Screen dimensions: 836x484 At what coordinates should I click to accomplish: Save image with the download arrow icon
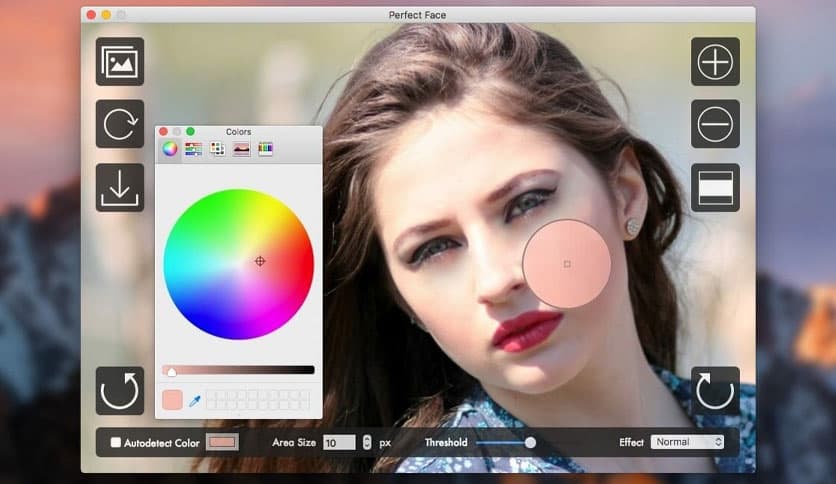tap(120, 187)
